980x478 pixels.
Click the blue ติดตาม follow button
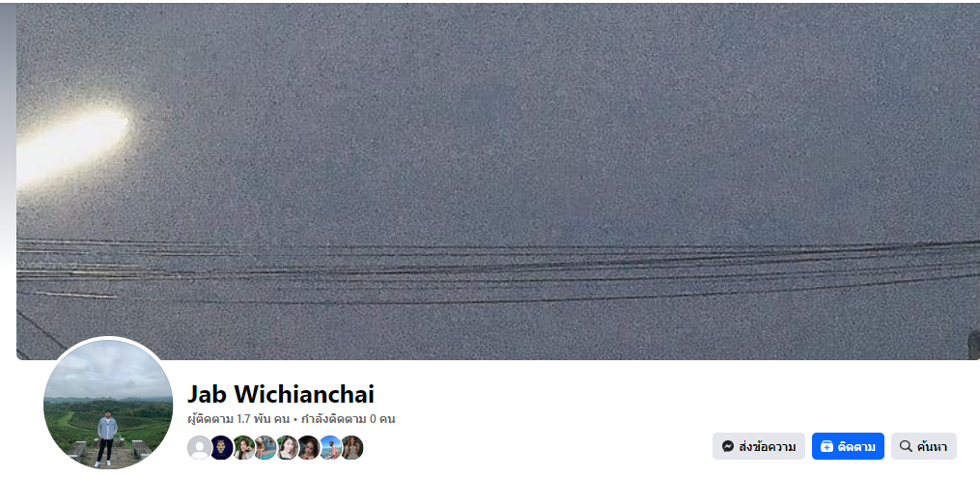(x=848, y=446)
